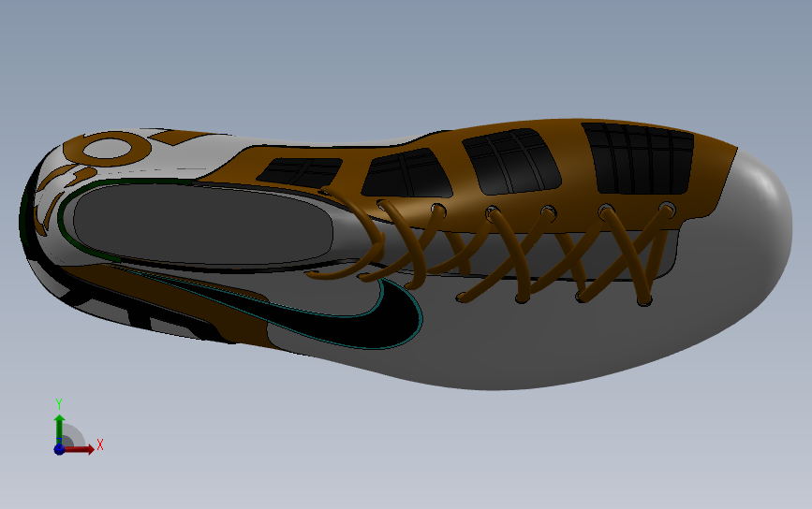The image size is (812, 509).
Task: Select the dark insole surface inside the shoe opening
Action: tap(203, 225)
